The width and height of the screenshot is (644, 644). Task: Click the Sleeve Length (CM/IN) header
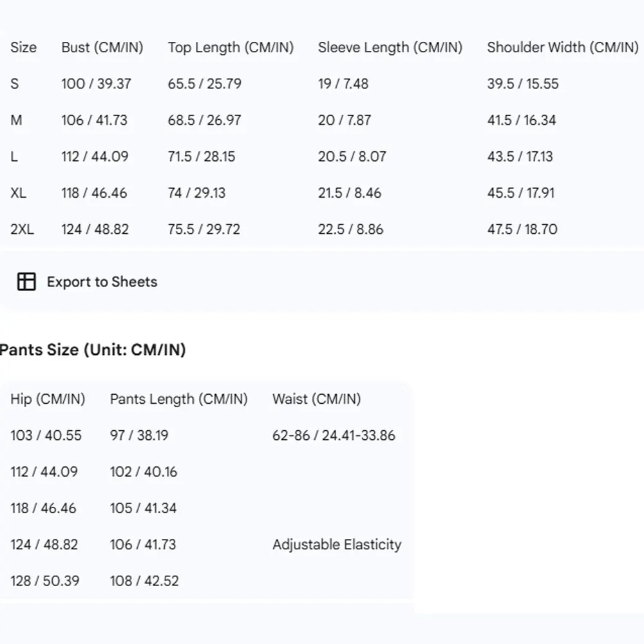[390, 47]
